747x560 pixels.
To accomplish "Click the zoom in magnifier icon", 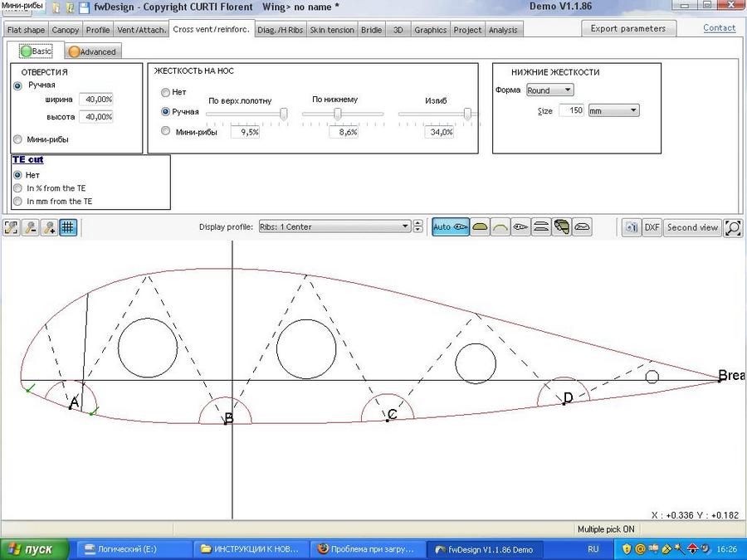I will point(49,227).
